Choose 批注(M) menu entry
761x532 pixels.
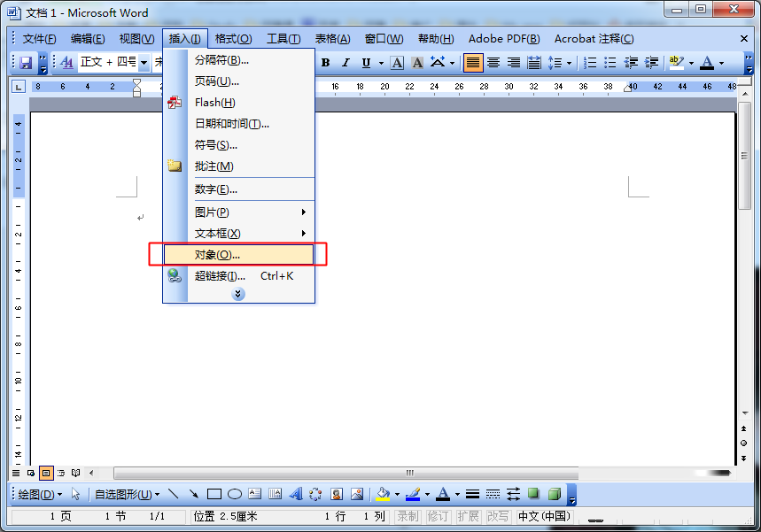click(238, 166)
